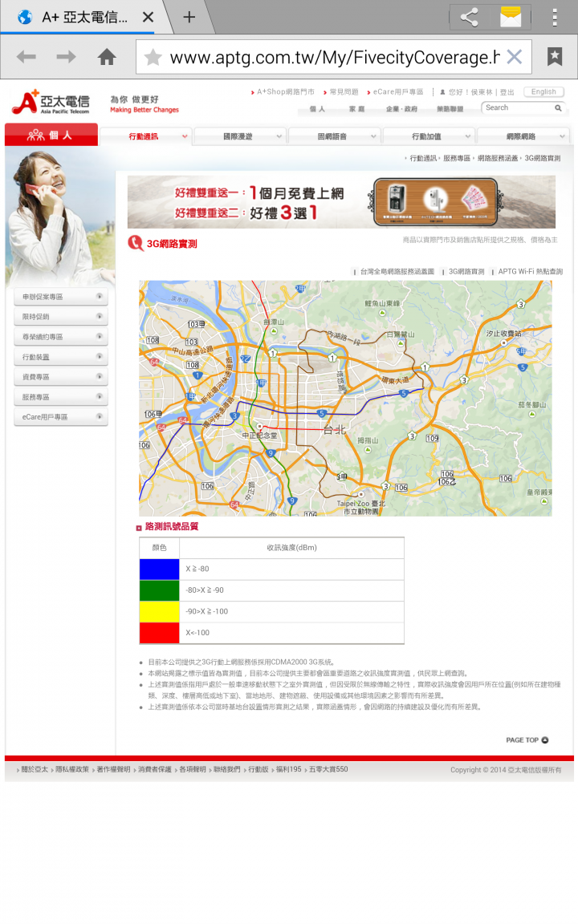Open the 關於亞太 footer link
578x924 pixels.
(x=35, y=770)
